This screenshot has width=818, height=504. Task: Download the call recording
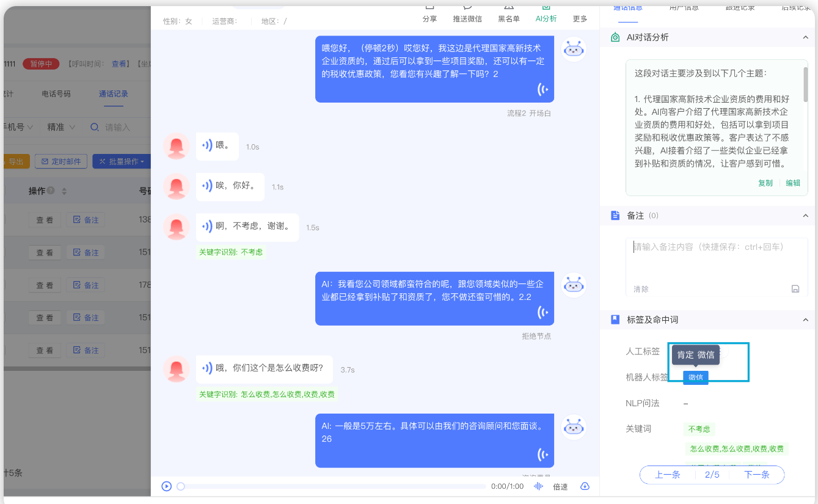tap(585, 486)
